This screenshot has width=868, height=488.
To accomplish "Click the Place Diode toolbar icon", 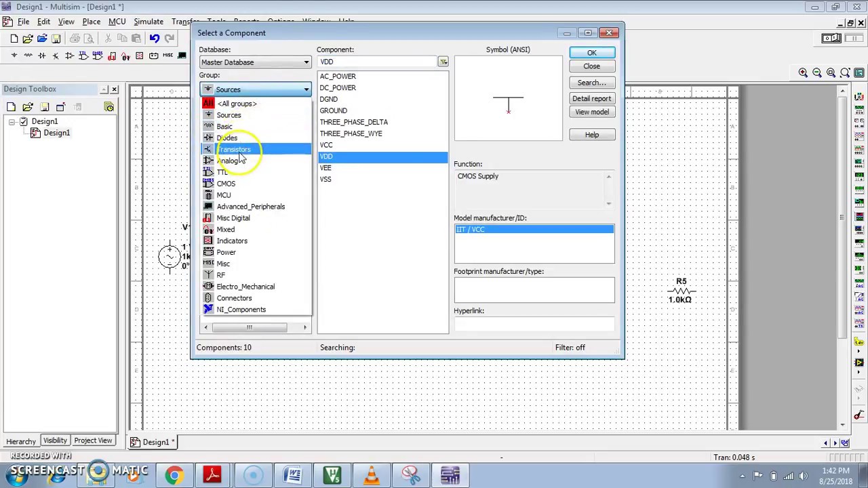I will (x=42, y=56).
